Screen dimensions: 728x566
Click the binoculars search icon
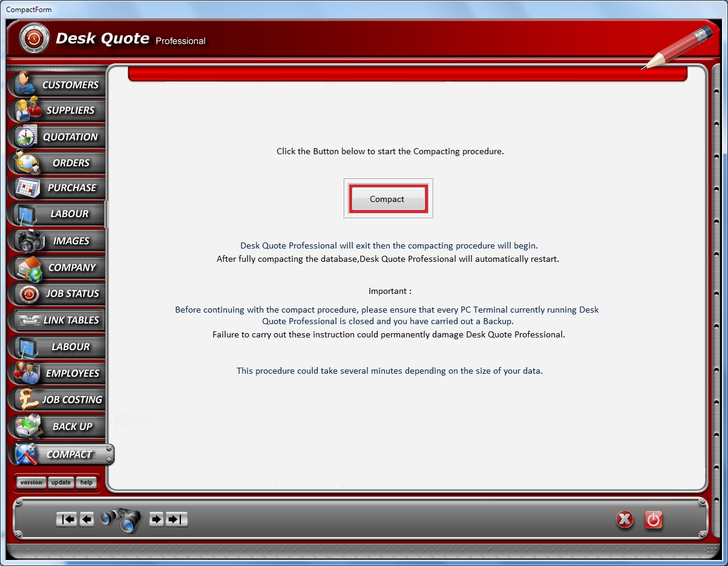(120, 519)
